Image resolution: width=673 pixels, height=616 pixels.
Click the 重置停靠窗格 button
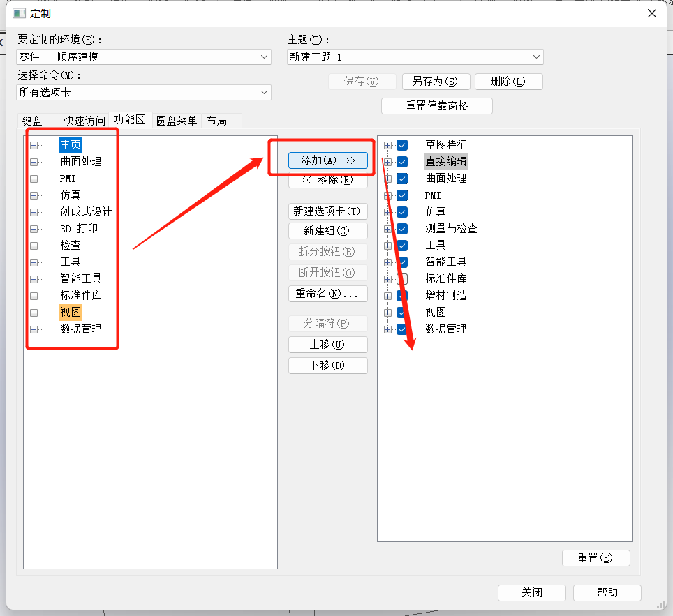pyautogui.click(x=437, y=106)
